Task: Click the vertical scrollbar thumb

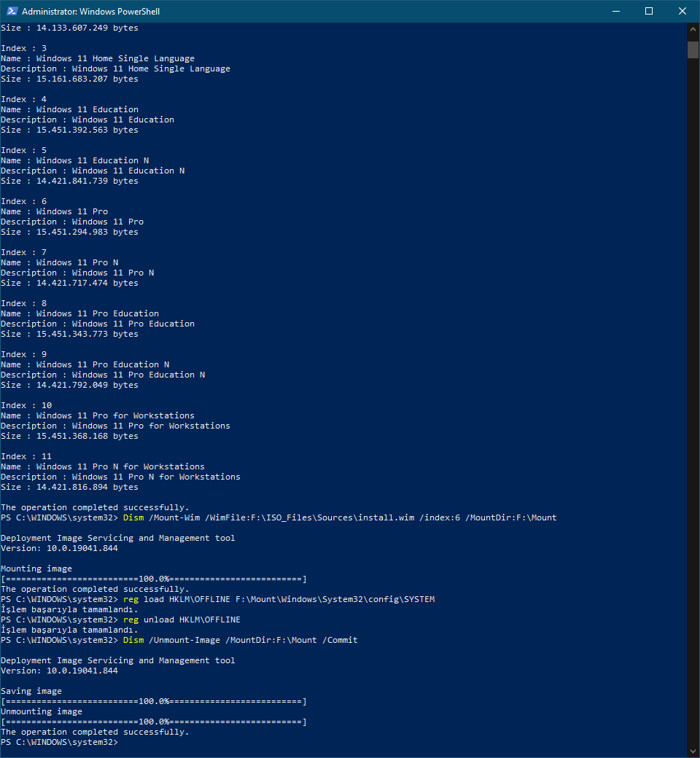Action: 693,50
